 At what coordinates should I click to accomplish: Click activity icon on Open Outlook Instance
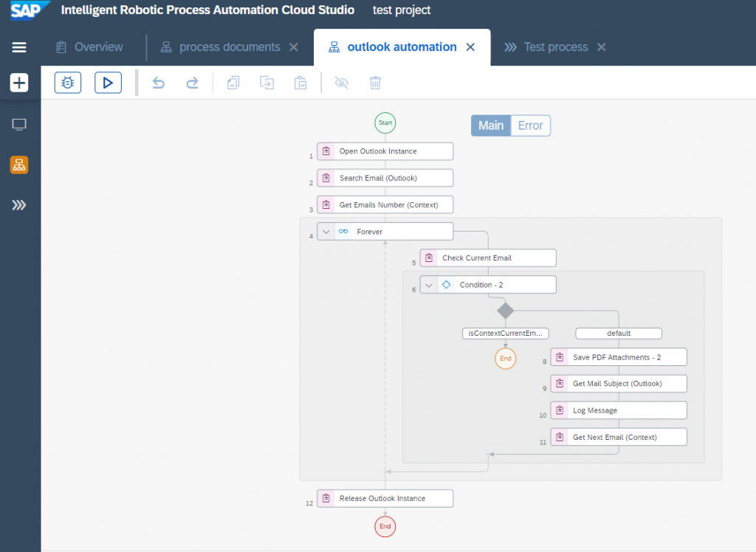326,151
